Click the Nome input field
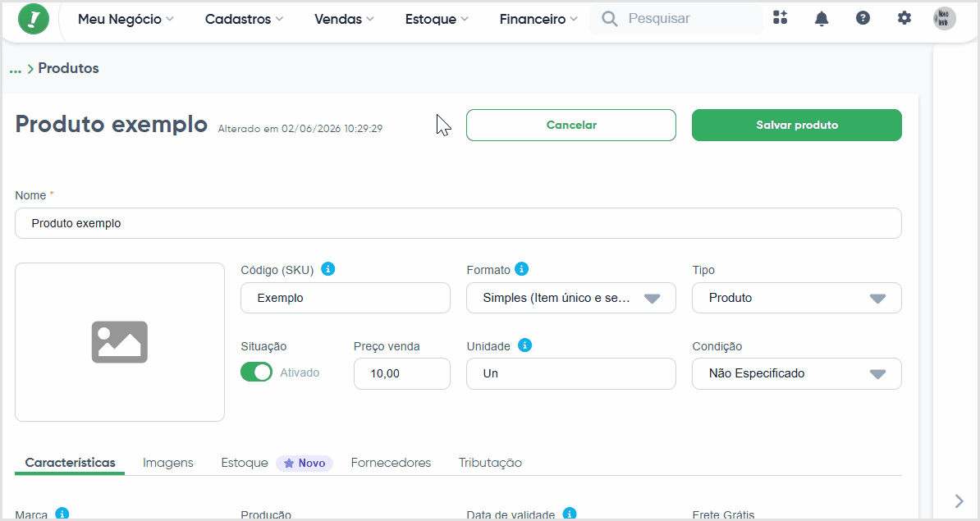Image resolution: width=980 pixels, height=521 pixels. pyautogui.click(x=458, y=223)
